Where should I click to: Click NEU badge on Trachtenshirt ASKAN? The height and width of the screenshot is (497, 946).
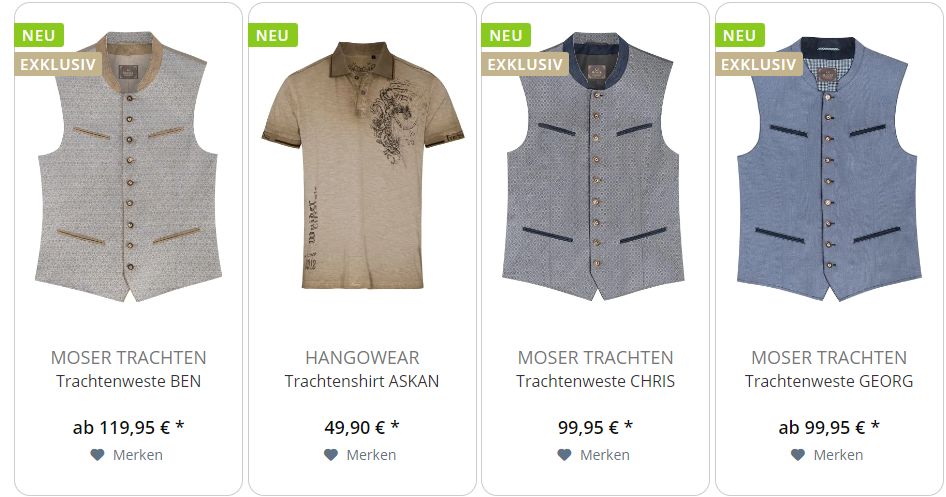tap(273, 36)
